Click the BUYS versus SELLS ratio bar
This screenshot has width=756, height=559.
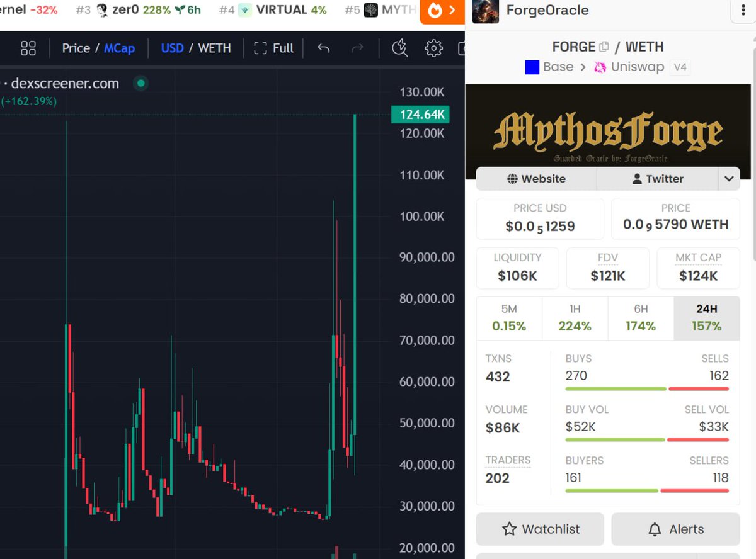(647, 389)
